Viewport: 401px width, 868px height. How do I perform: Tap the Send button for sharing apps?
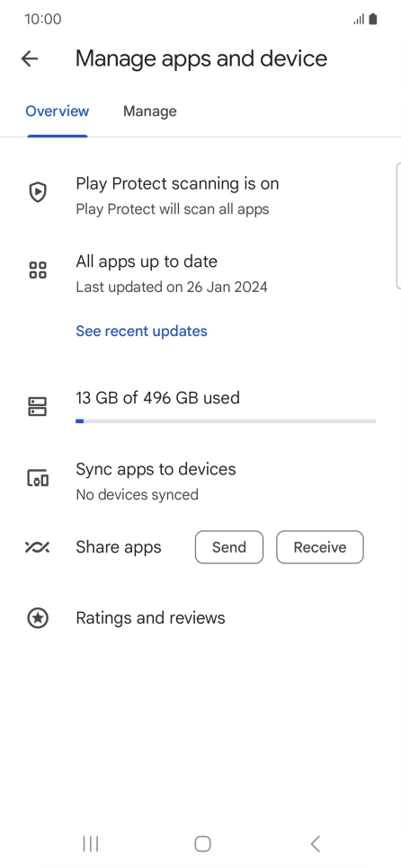click(229, 547)
